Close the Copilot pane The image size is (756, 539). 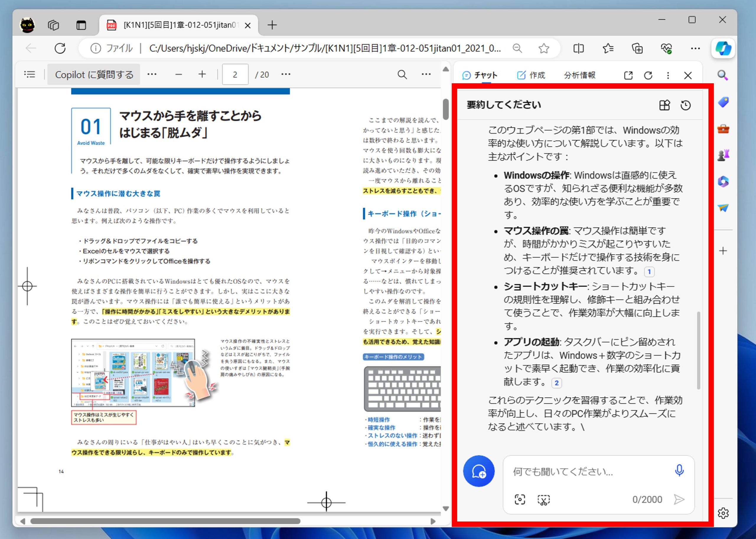pos(688,76)
